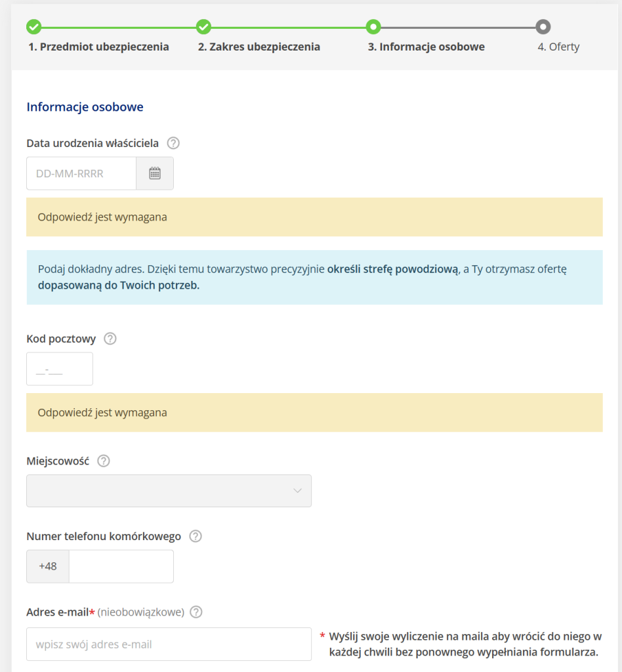Viewport: 622px width, 672px height.
Task: Click the e-mail address input field
Action: (169, 644)
